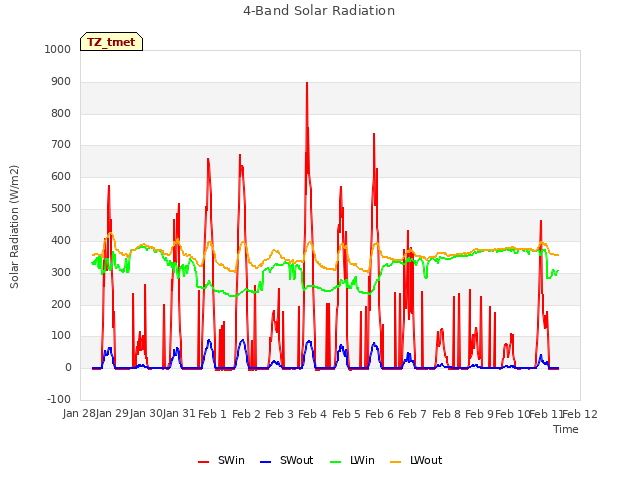Image resolution: width=640 pixels, height=480 pixels.
Task: Click the blue SWout legend color marker
Action: [x=265, y=462]
